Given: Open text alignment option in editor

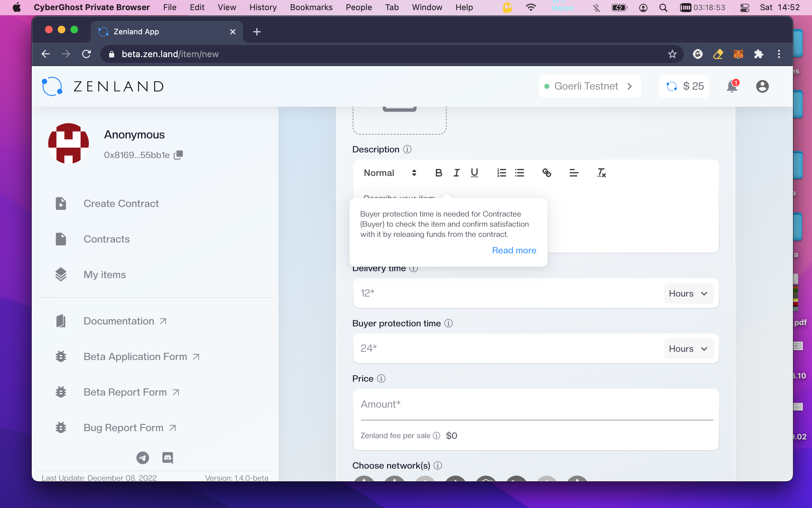Looking at the screenshot, I should tap(574, 173).
